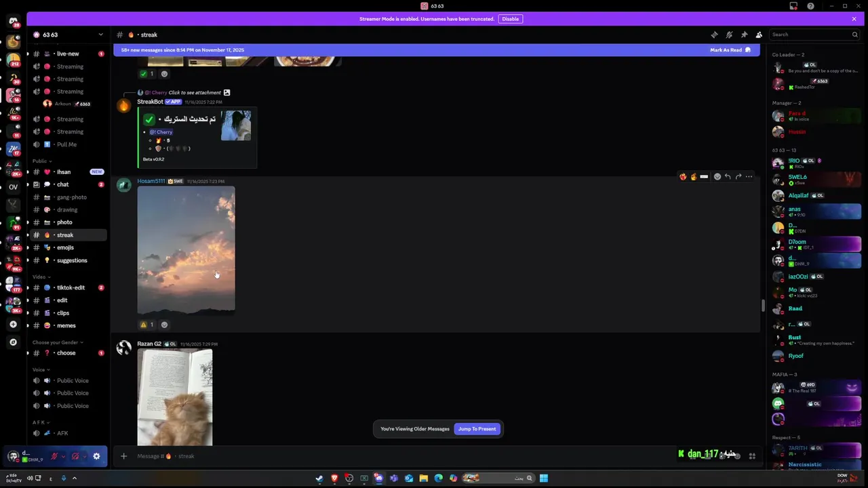Open the Razan G2 username profile

pyautogui.click(x=149, y=344)
